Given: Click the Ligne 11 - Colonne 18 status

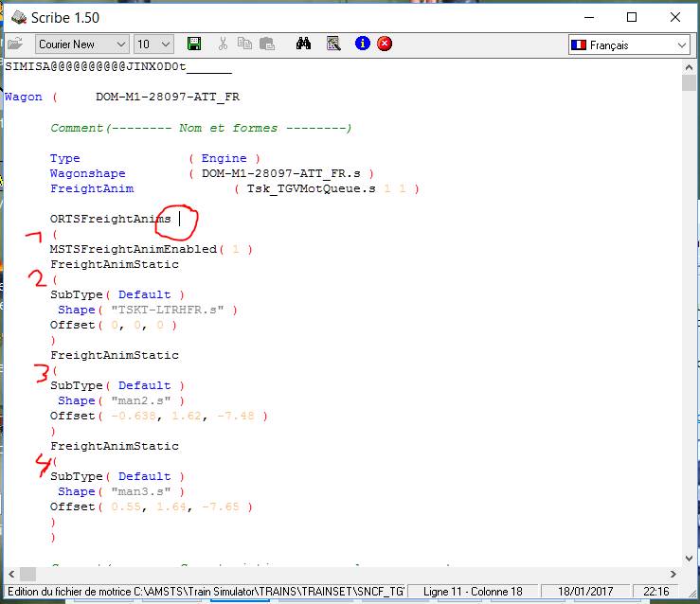Looking at the screenshot, I should [473, 592].
